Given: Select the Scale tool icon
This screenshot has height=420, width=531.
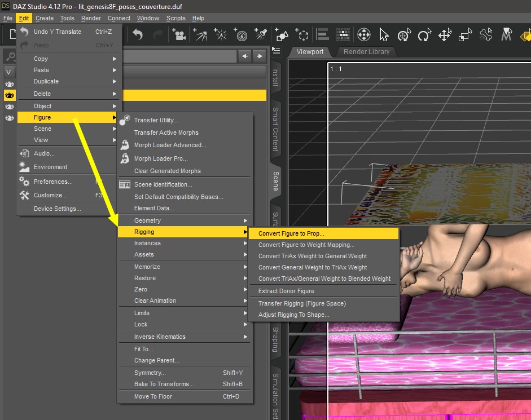Looking at the screenshot, I should coord(466,34).
